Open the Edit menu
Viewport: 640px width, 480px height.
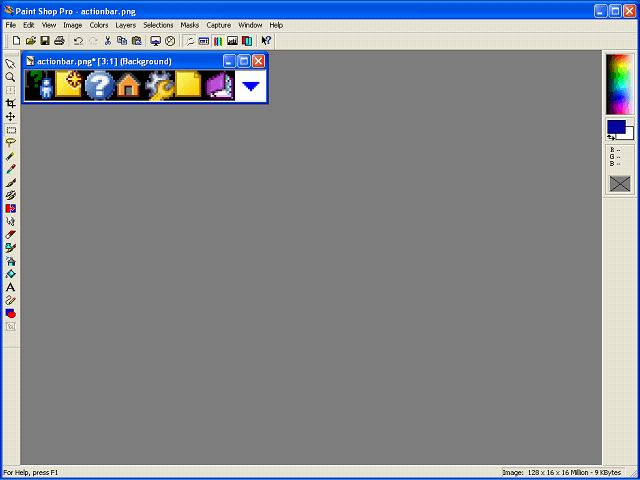point(29,25)
